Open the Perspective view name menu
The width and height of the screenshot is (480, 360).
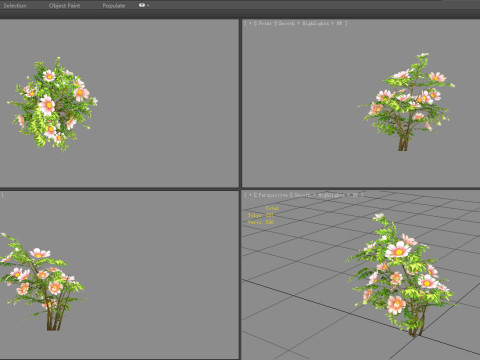[x=273, y=195]
